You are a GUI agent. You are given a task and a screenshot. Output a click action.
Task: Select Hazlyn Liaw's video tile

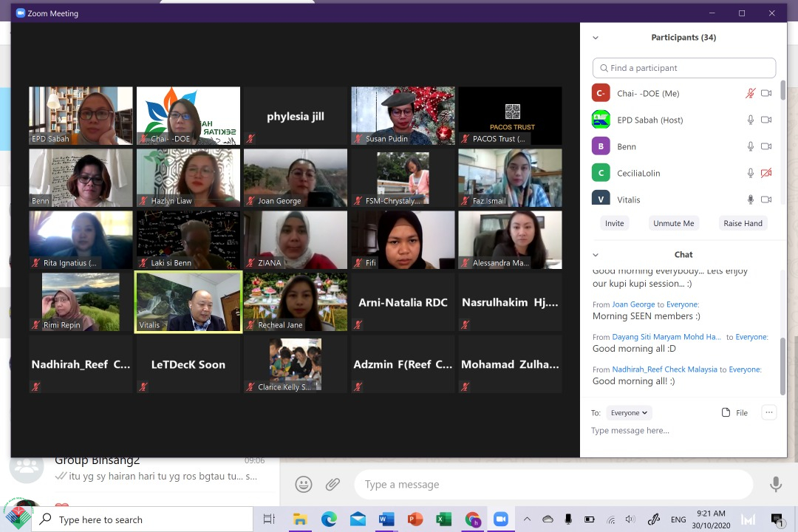click(188, 177)
